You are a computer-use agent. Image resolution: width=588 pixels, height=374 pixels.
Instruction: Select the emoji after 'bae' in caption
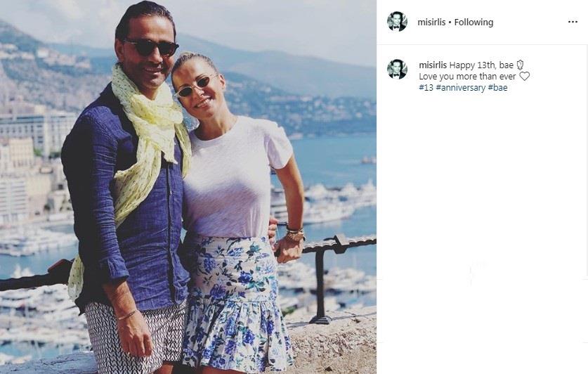click(x=520, y=65)
